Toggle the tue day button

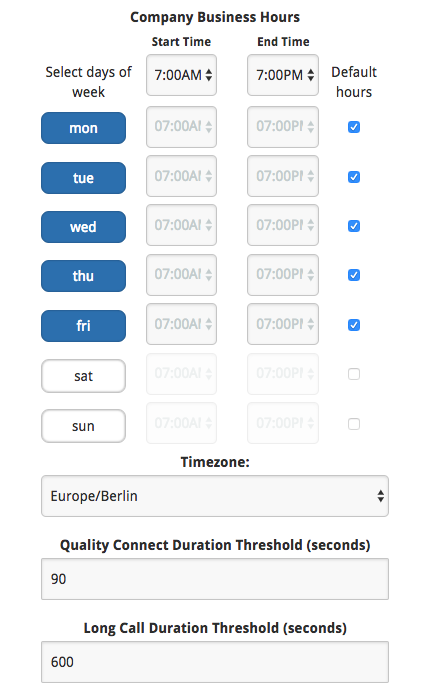83,178
